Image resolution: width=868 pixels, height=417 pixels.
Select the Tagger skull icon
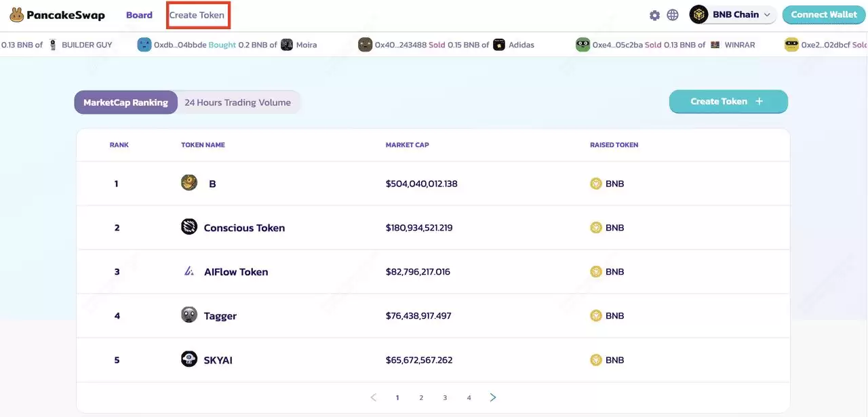(x=189, y=315)
